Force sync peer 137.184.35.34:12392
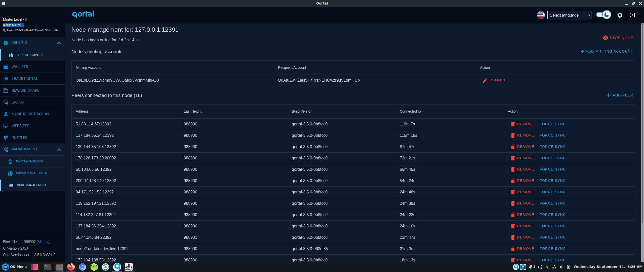This screenshot has width=644, height=272. pos(552,135)
